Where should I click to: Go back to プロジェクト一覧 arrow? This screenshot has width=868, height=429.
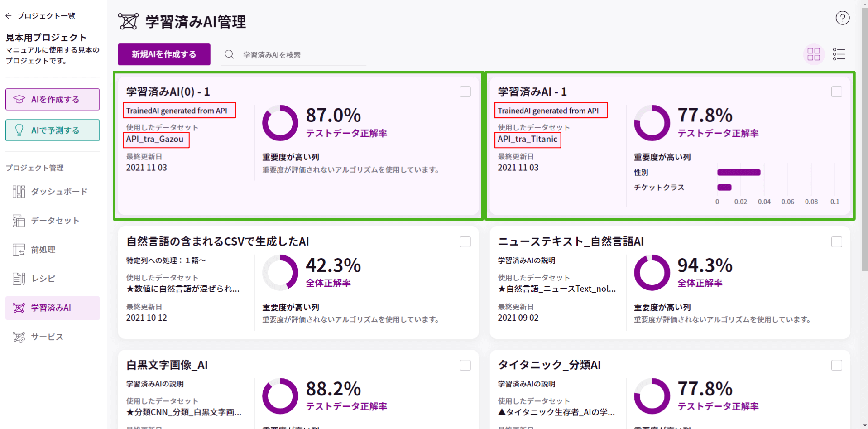click(x=9, y=16)
